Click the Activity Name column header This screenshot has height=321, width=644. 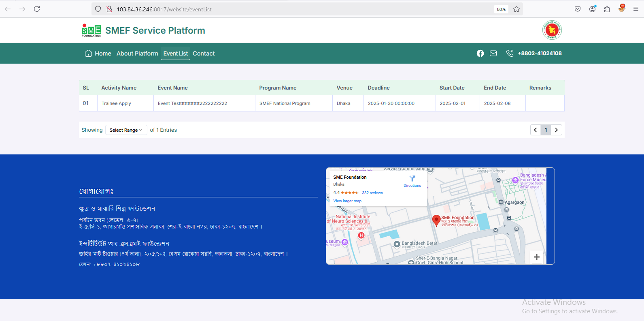click(119, 88)
